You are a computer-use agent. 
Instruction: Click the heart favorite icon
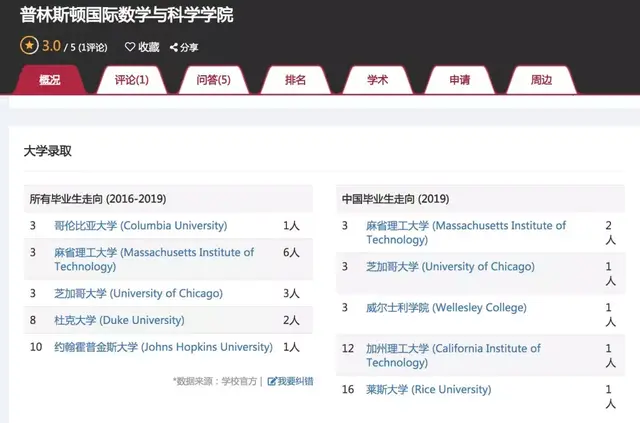(130, 47)
